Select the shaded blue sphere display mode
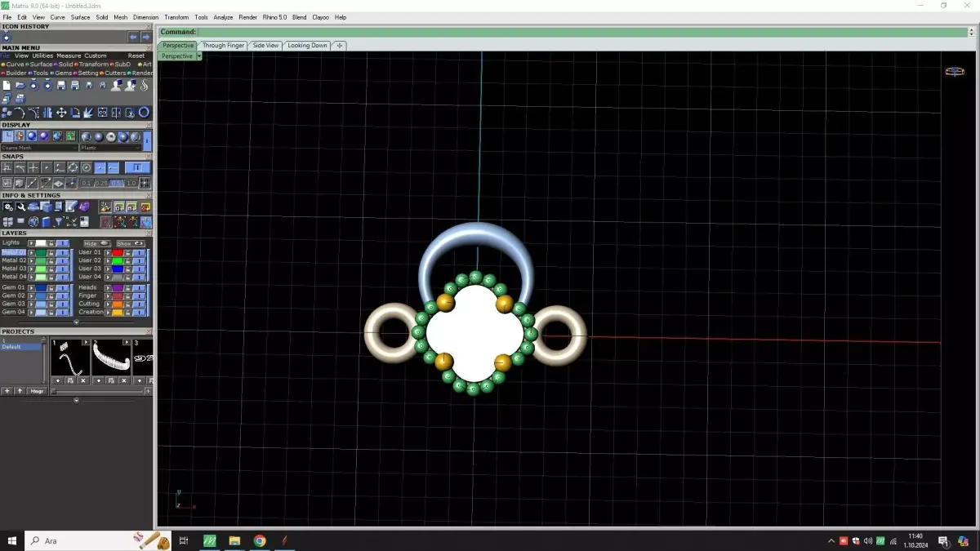Image resolution: width=980 pixels, height=551 pixels. point(32,136)
